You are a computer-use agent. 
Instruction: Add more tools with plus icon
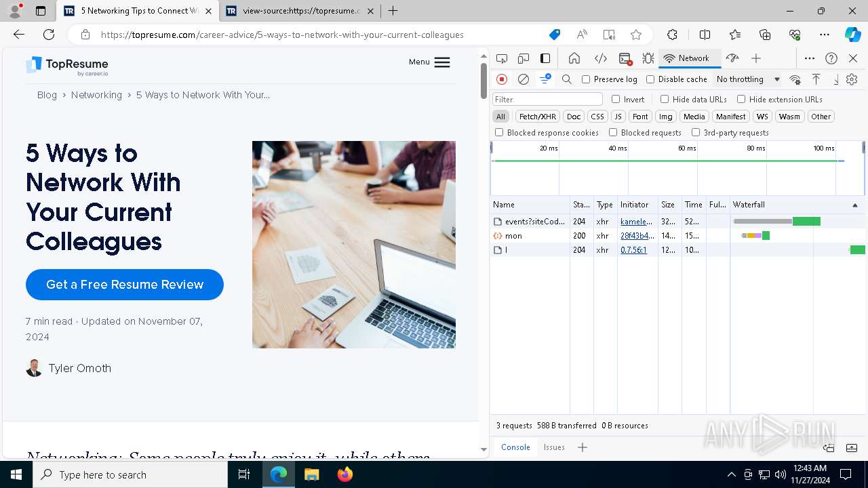756,58
